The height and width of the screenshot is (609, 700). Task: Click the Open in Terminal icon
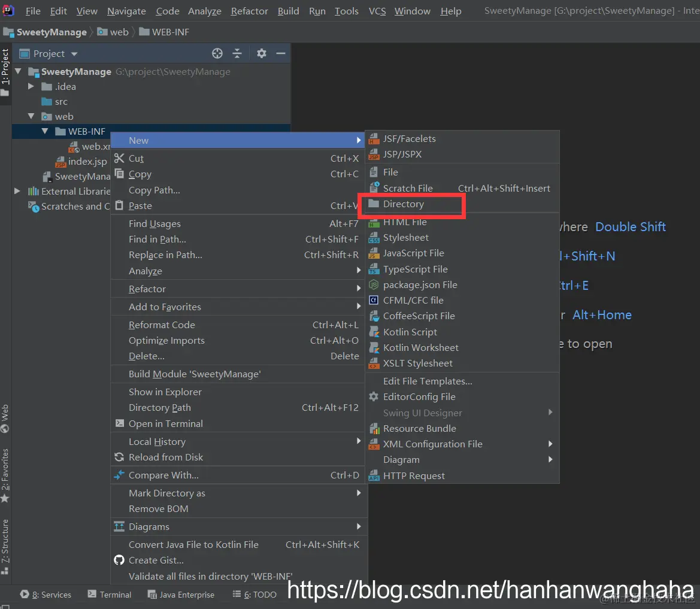(x=120, y=423)
